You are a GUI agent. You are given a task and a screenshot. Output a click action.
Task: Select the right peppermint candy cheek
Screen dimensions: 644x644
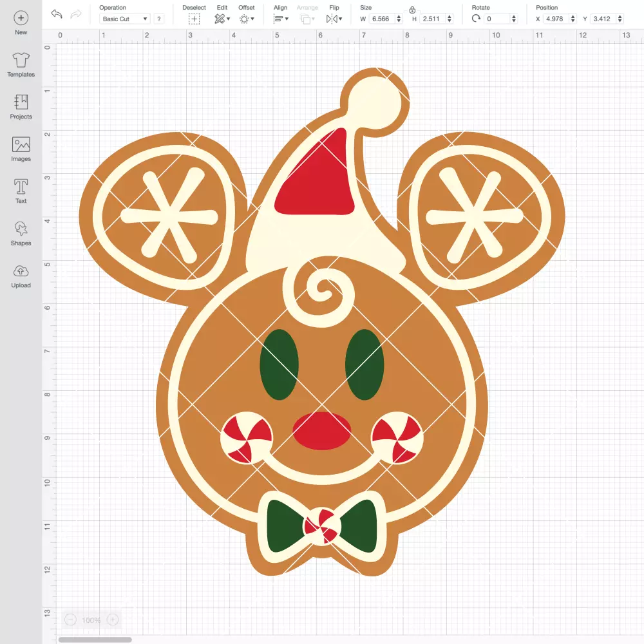397,438
